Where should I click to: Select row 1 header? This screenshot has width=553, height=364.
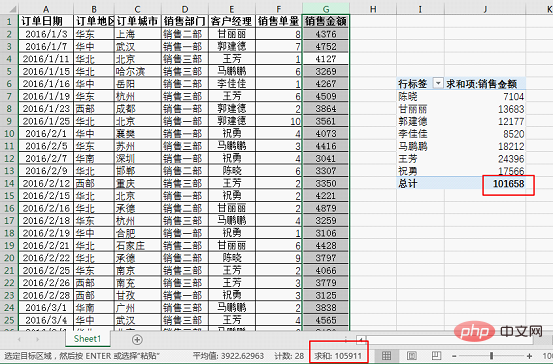(x=9, y=21)
